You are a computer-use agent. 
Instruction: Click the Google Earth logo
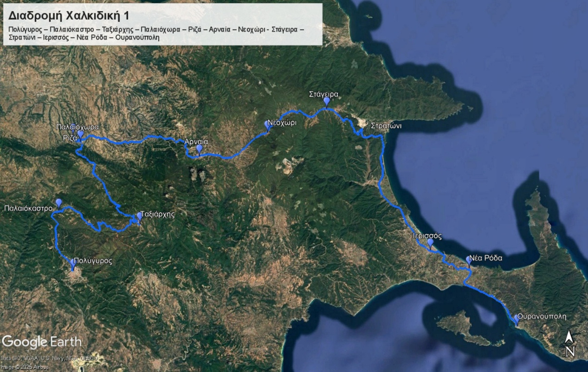(42, 342)
